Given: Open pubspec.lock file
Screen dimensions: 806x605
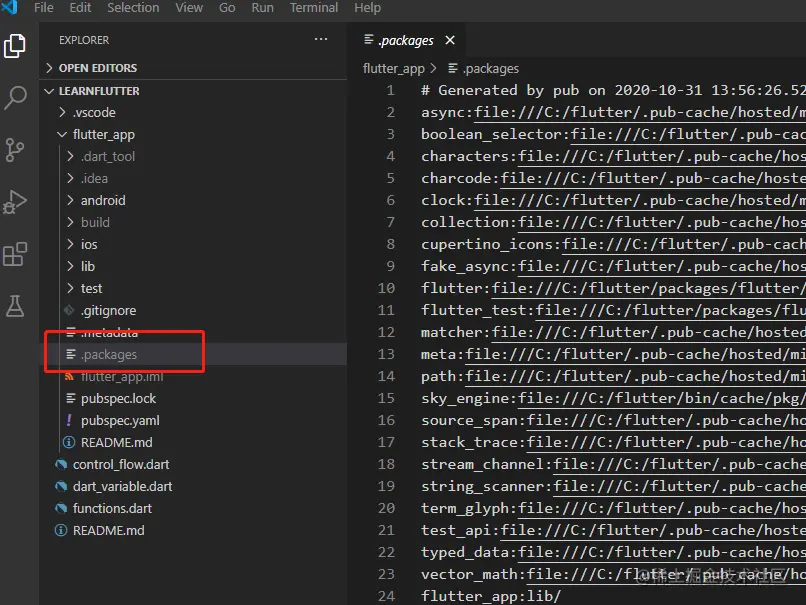Looking at the screenshot, I should point(118,398).
